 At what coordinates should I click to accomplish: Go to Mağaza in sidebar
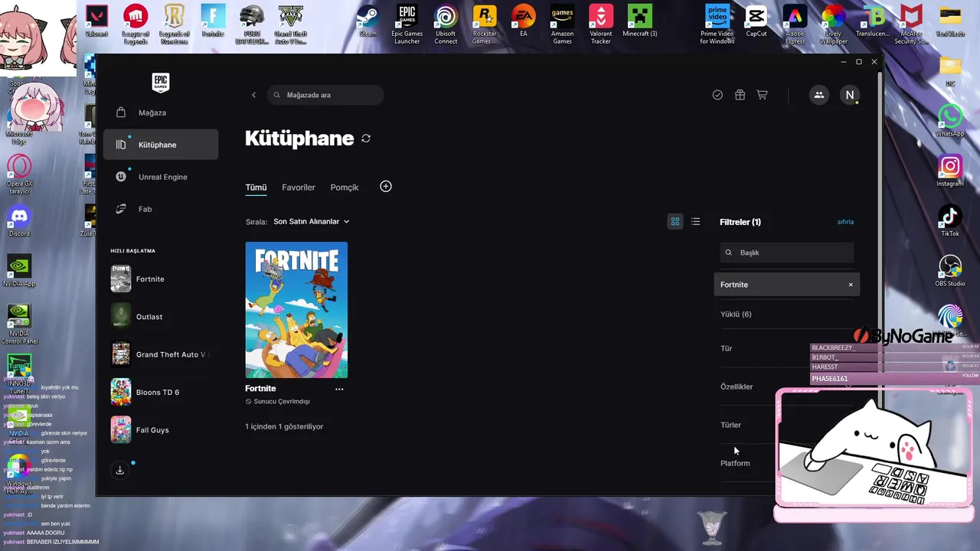[x=161, y=112]
